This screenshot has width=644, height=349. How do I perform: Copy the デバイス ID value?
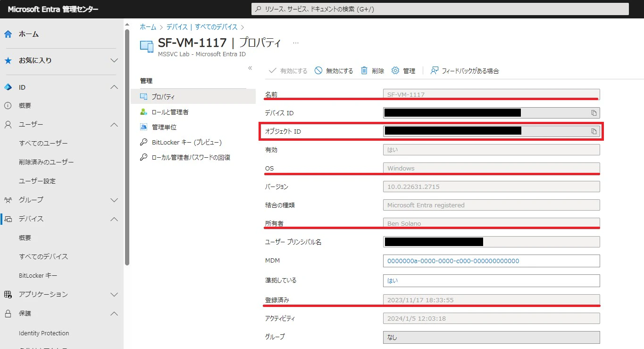click(594, 113)
